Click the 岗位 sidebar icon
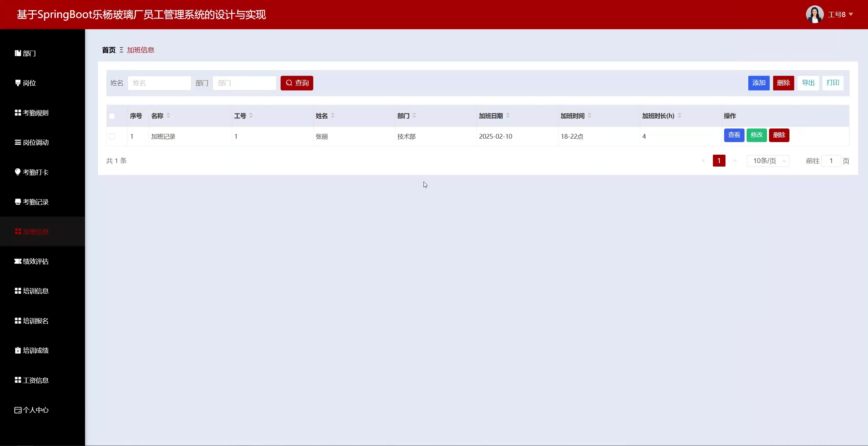This screenshot has width=868, height=446. point(18,83)
